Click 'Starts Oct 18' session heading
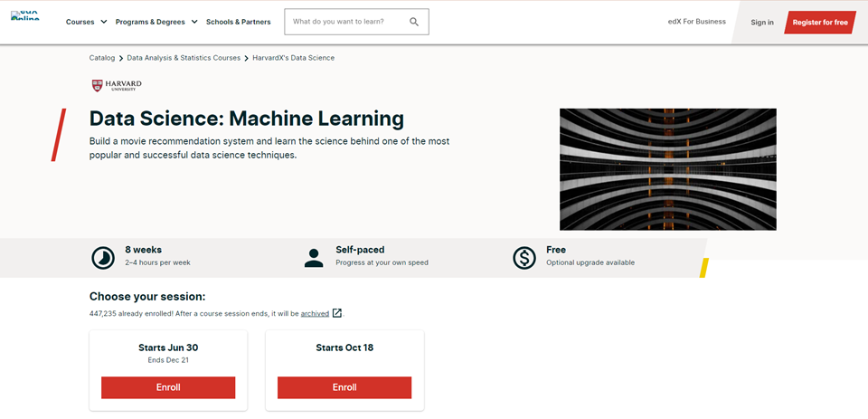868x419 pixels. click(344, 348)
